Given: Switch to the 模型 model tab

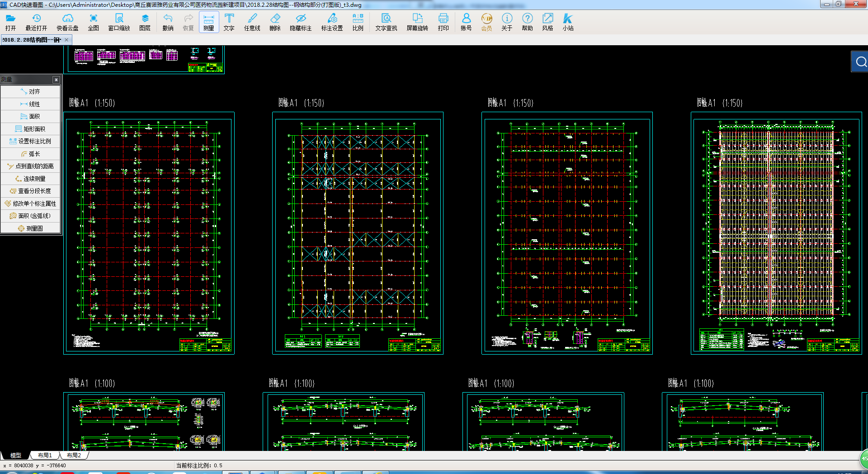Looking at the screenshot, I should (15, 455).
